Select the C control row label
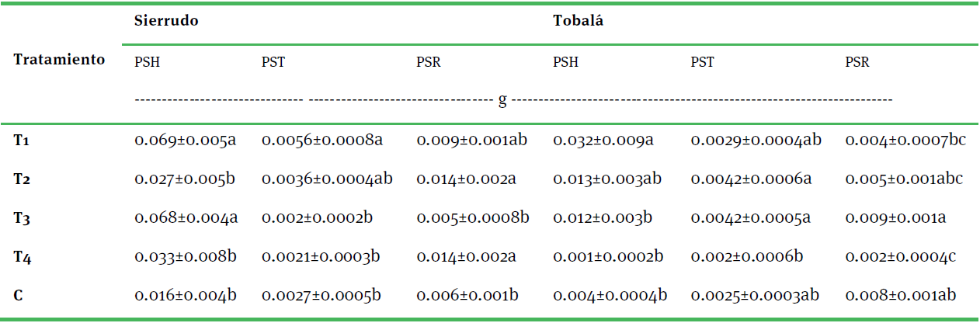This screenshot has height=323, width=980. point(18,296)
